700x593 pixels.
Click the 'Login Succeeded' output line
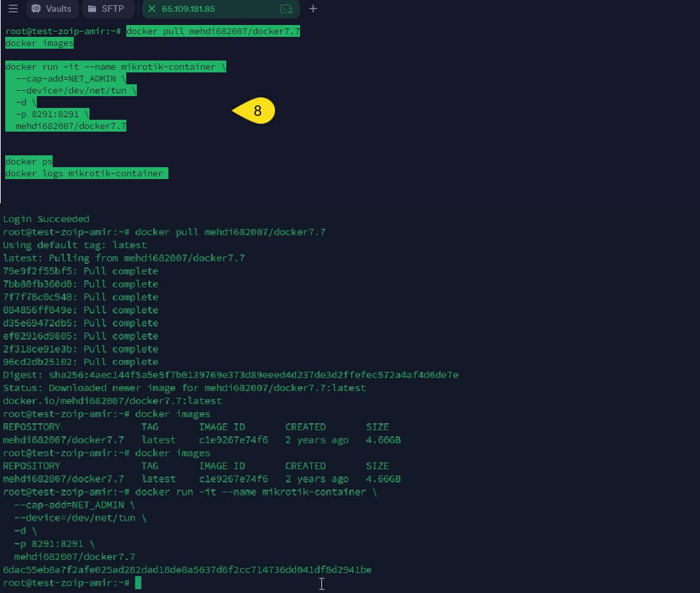click(46, 219)
